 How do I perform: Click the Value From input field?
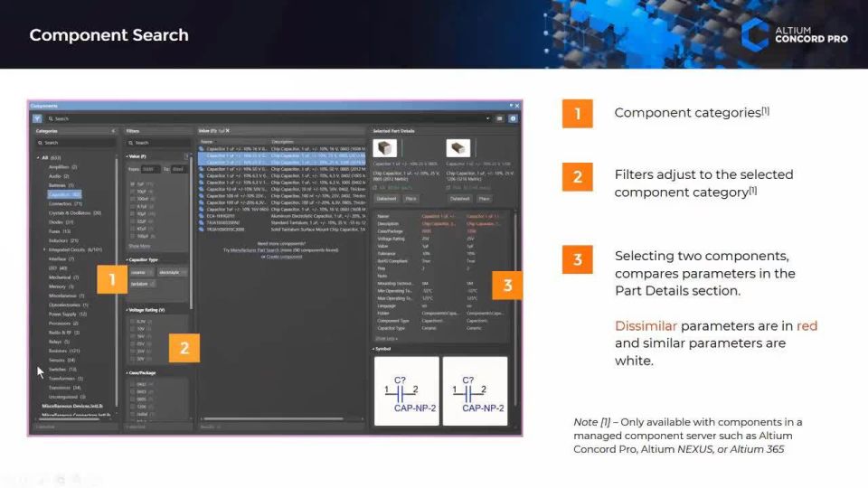coord(151,169)
